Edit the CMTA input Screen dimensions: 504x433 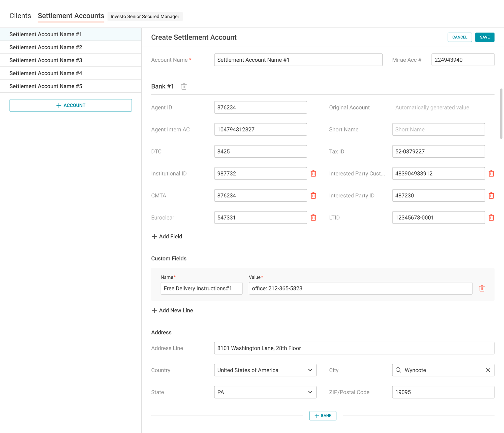(261, 196)
